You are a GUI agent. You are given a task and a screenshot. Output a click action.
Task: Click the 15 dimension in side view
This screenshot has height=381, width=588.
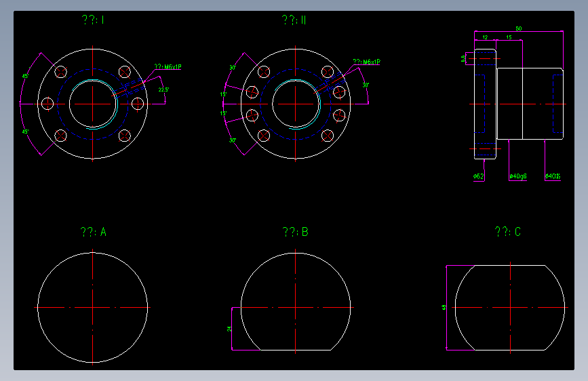[509, 37]
